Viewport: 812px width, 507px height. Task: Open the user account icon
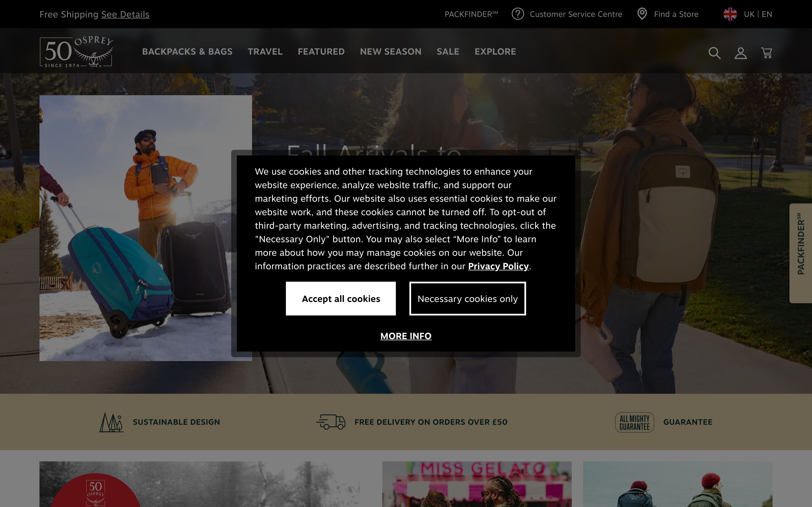pyautogui.click(x=741, y=53)
